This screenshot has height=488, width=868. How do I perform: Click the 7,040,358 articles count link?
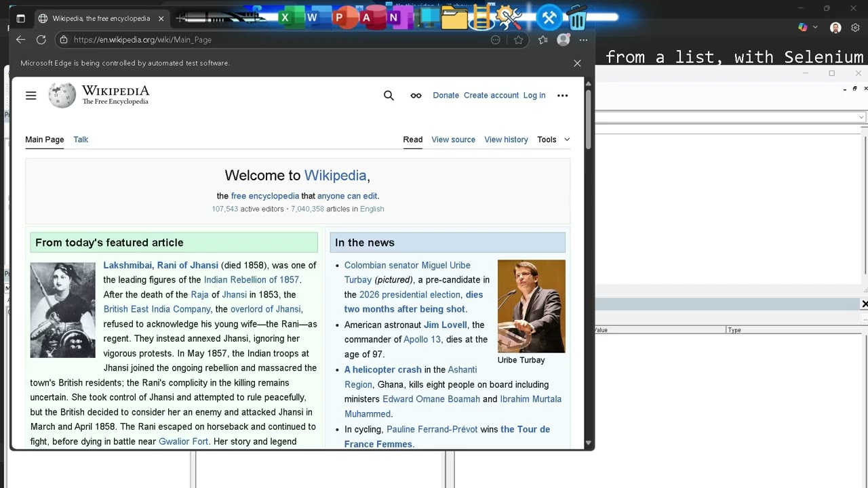[x=307, y=209]
